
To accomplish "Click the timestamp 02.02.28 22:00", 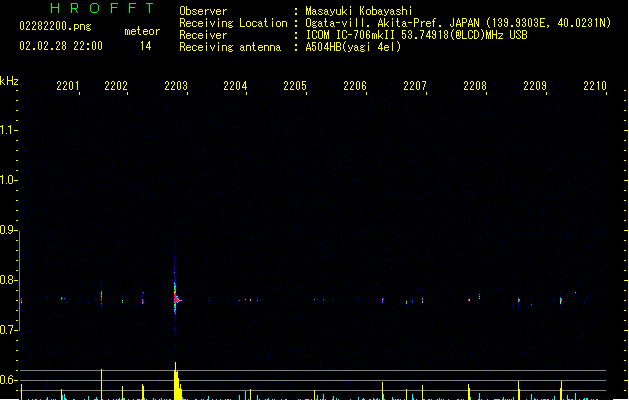I will point(61,46).
